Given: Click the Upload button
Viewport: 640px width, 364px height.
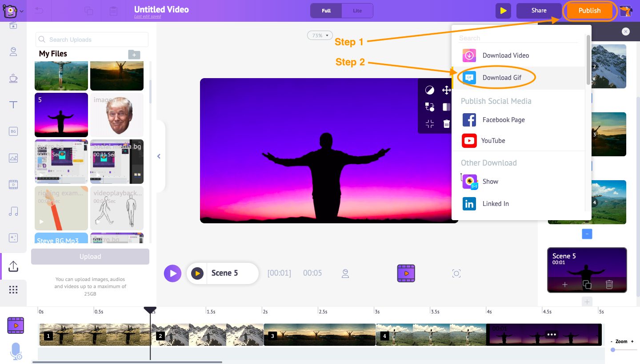Looking at the screenshot, I should 90,257.
